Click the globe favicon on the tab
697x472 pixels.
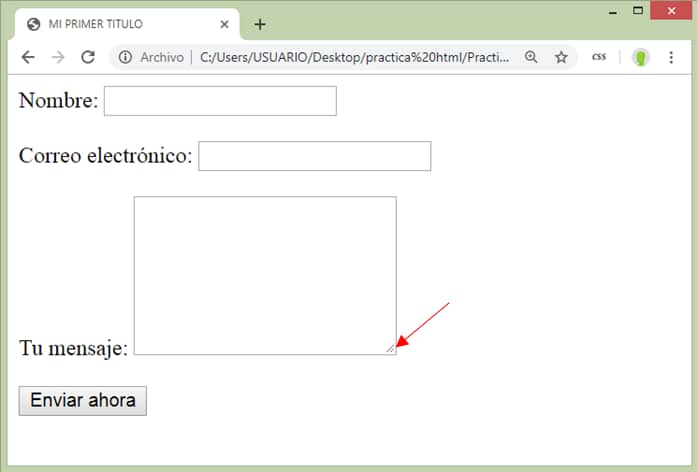point(33,24)
